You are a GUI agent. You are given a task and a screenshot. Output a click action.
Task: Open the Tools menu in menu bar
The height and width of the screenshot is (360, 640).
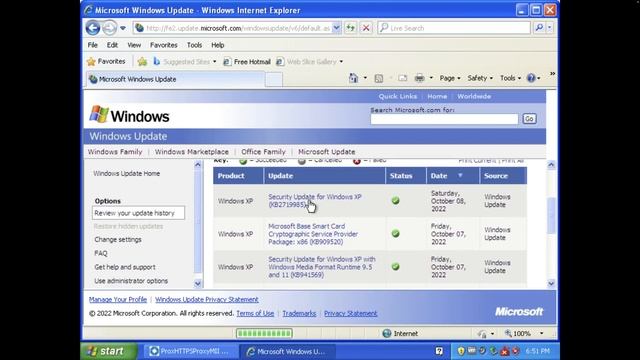click(194, 45)
